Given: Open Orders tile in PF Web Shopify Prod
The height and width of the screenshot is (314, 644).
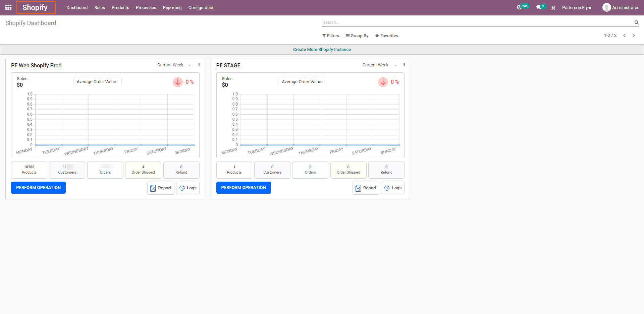Looking at the screenshot, I should [x=105, y=170].
